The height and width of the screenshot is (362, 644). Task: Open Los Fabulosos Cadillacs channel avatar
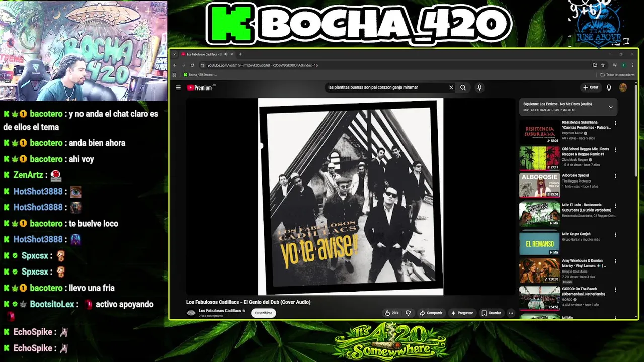click(191, 313)
